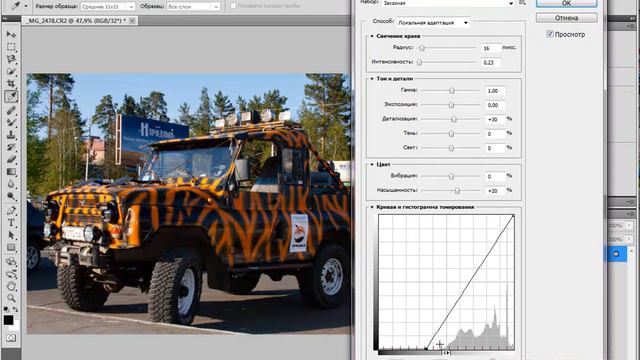The width and height of the screenshot is (640, 360).
Task: Click the Детализация value field
Action: [x=495, y=120]
